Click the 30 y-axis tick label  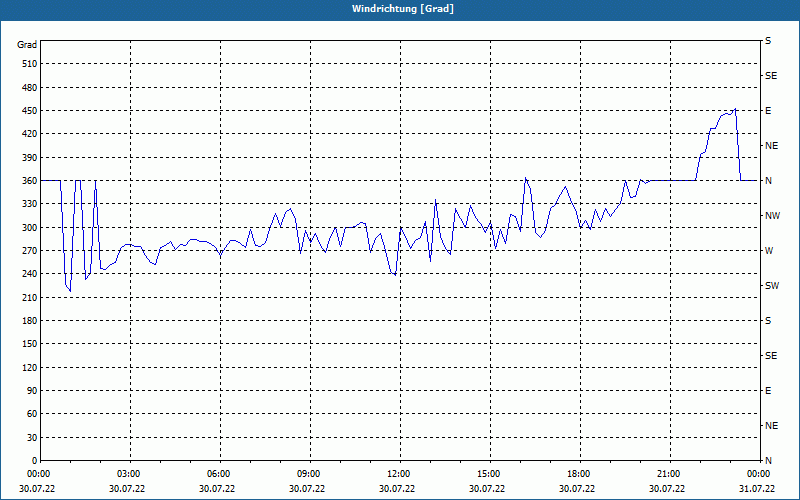click(32, 437)
